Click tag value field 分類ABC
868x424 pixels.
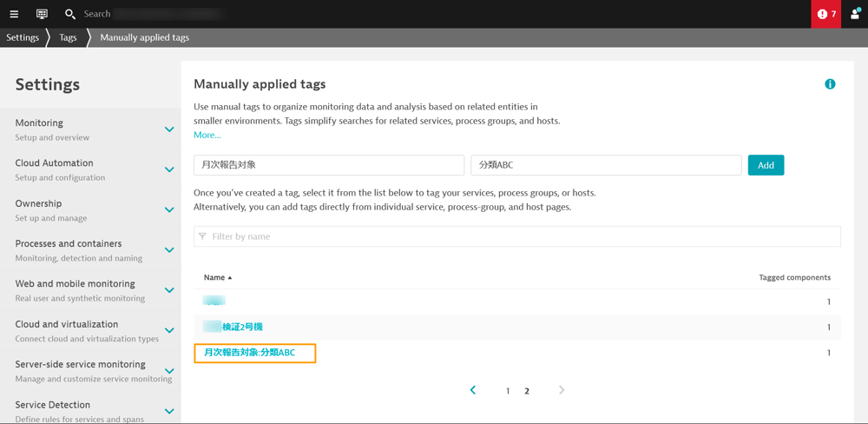(606, 165)
